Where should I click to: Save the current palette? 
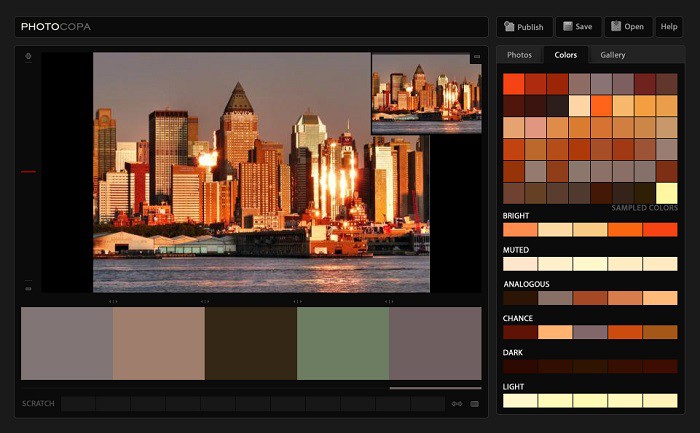pyautogui.click(x=578, y=27)
